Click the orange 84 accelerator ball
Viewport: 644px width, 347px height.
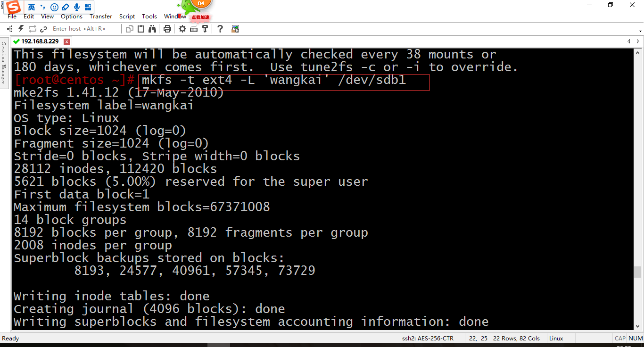[201, 4]
